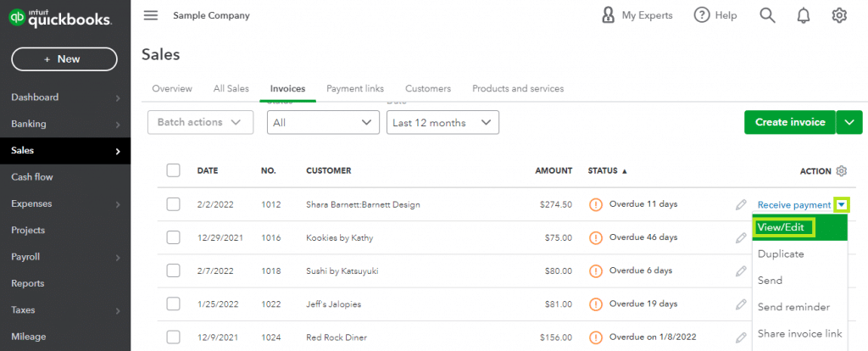Screen dimensions: 868x351
Task: Choose Send from the action menu
Action: (800, 281)
